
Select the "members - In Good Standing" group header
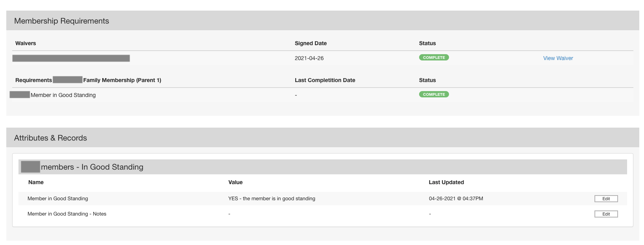pyautogui.click(x=92, y=167)
